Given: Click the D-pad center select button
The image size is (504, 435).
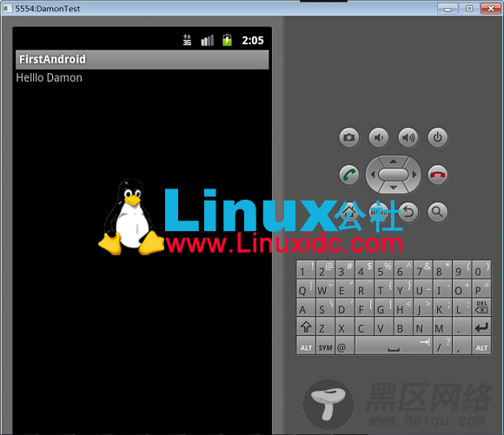Looking at the screenshot, I should 394,175.
